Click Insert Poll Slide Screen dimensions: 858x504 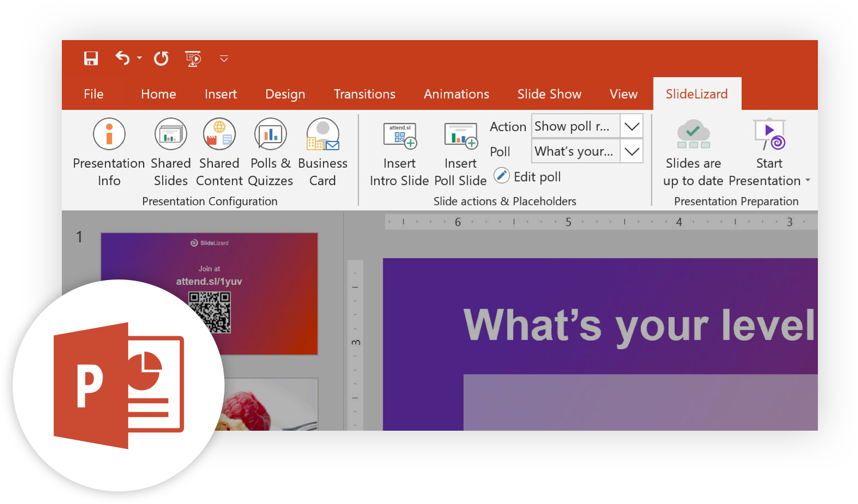pos(461,155)
